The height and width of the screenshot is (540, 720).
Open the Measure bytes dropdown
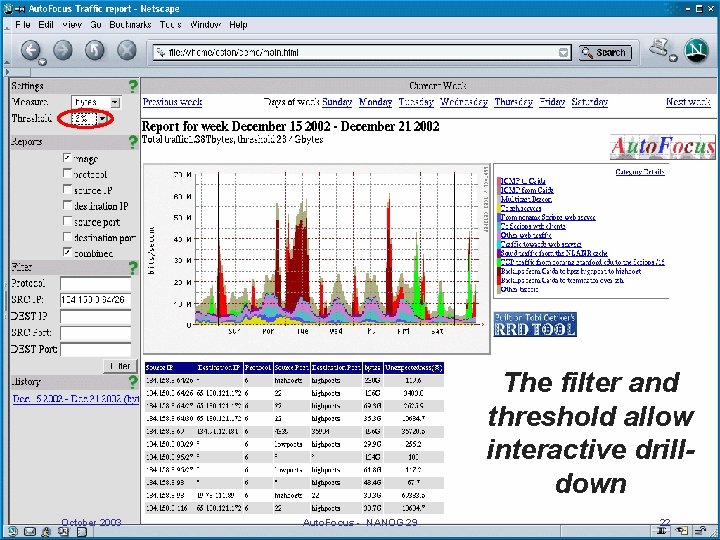pos(96,102)
